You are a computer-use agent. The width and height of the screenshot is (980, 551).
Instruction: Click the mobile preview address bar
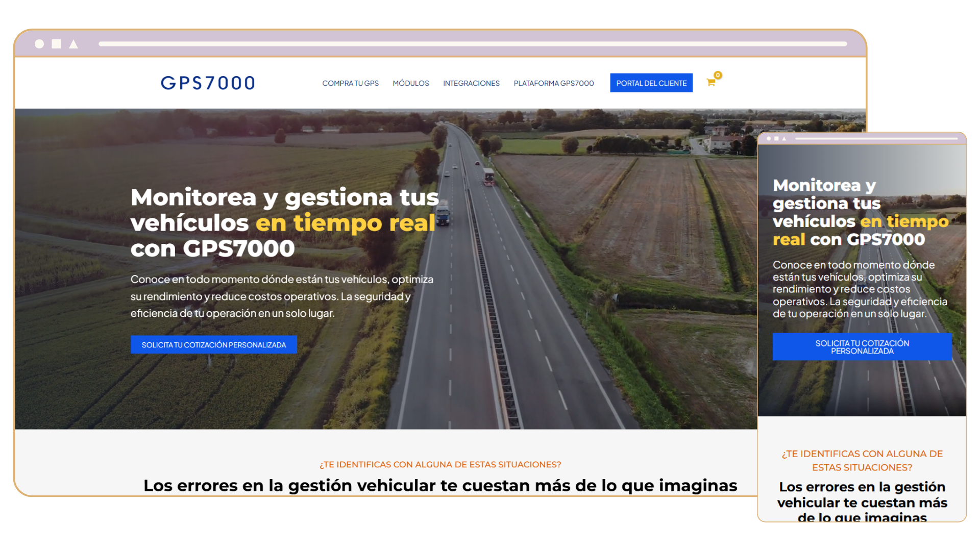(876, 138)
